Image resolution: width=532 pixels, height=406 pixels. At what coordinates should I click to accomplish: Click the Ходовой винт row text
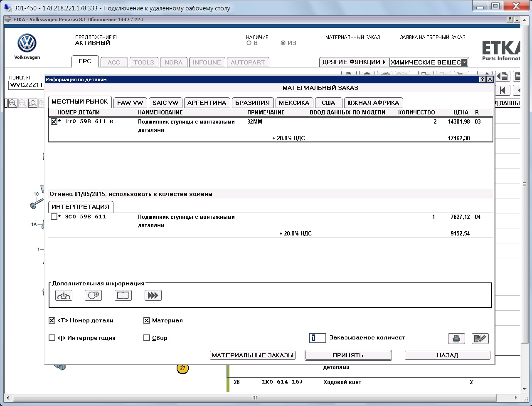coord(342,382)
